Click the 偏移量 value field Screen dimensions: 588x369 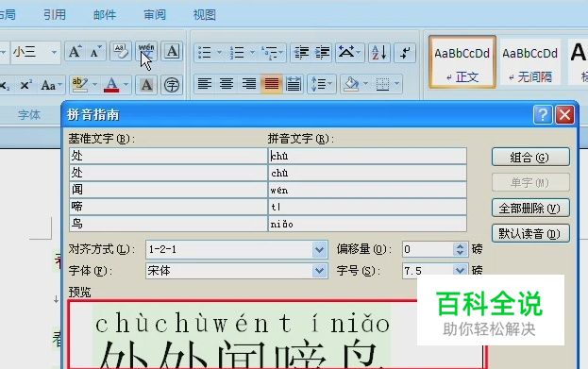click(428, 249)
